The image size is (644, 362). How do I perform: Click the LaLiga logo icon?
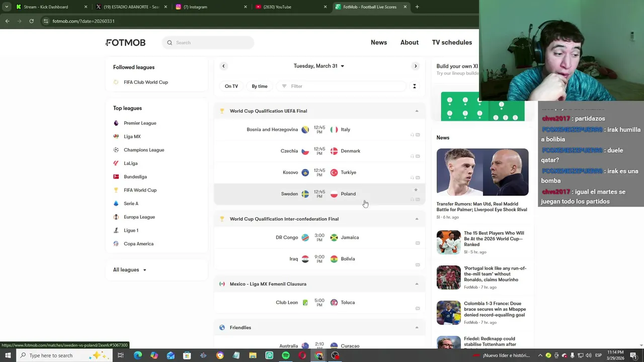click(x=116, y=163)
